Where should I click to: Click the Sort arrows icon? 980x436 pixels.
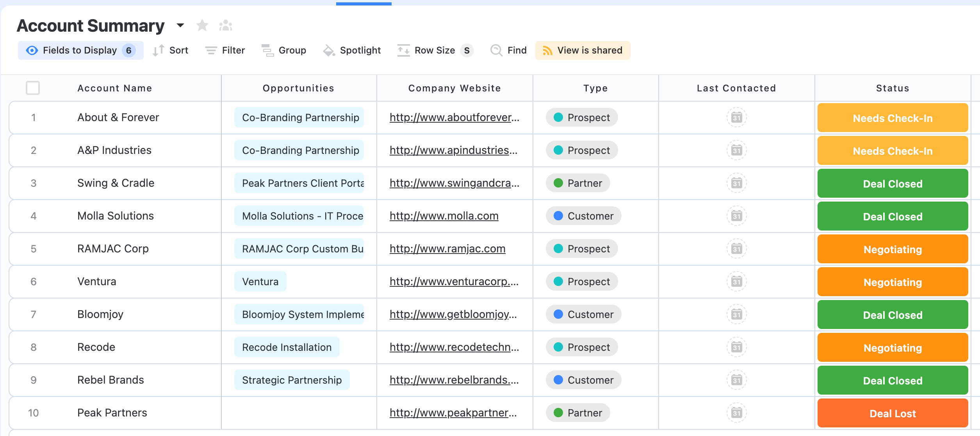click(158, 50)
